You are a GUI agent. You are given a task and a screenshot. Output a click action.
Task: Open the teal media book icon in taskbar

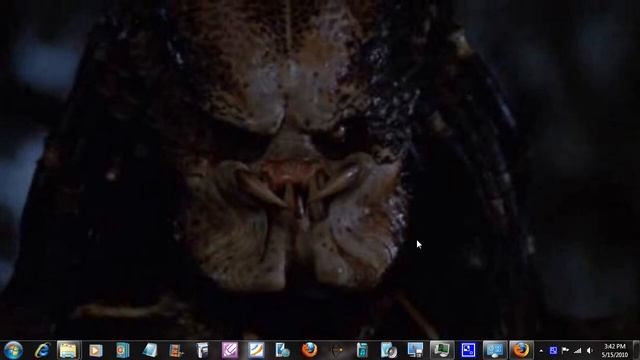point(122,350)
